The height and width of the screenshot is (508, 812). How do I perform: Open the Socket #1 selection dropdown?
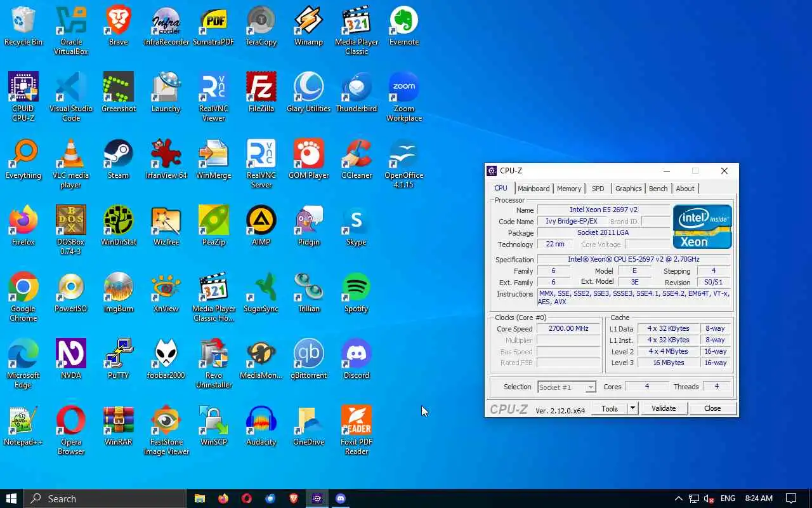tap(566, 387)
